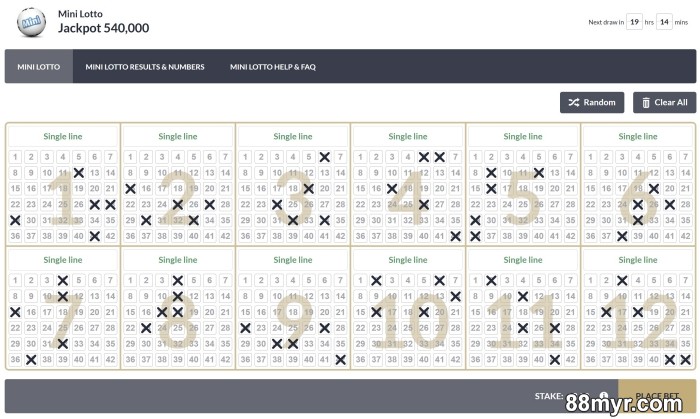700x419 pixels.
Task: Click the minutes countdown box showing 14
Action: (663, 21)
